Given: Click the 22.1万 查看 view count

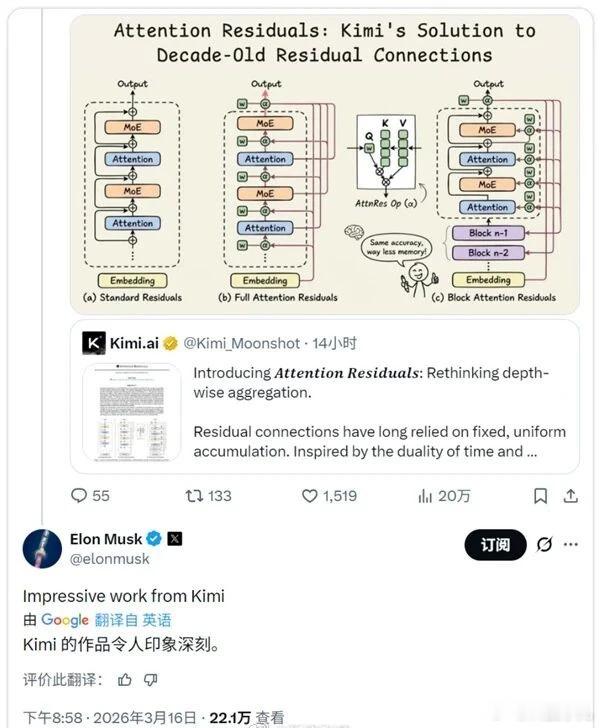Looking at the screenshot, I should [247, 718].
